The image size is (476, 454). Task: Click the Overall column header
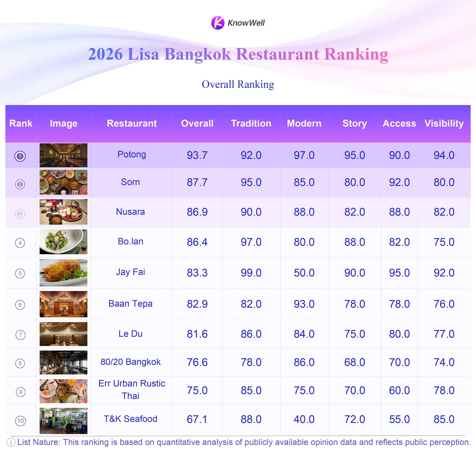click(197, 123)
